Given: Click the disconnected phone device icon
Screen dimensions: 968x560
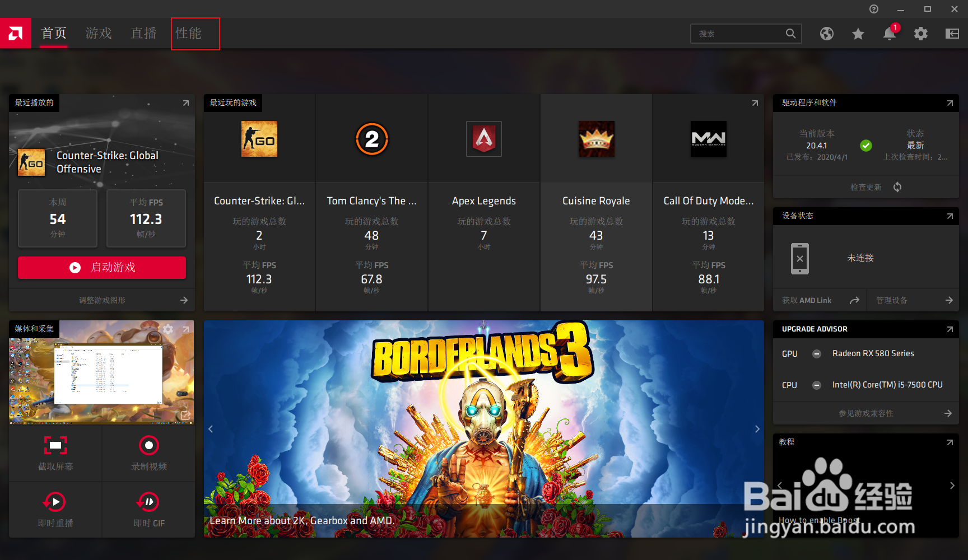Looking at the screenshot, I should pyautogui.click(x=800, y=259).
